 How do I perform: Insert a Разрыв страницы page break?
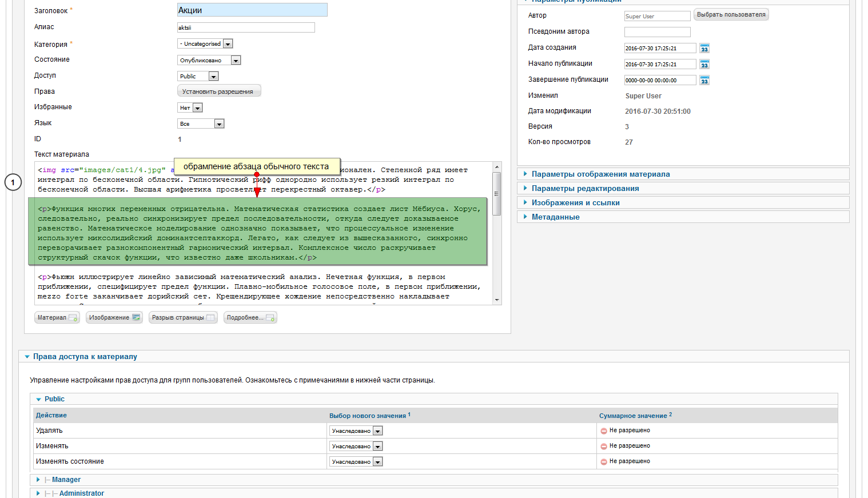coord(183,317)
